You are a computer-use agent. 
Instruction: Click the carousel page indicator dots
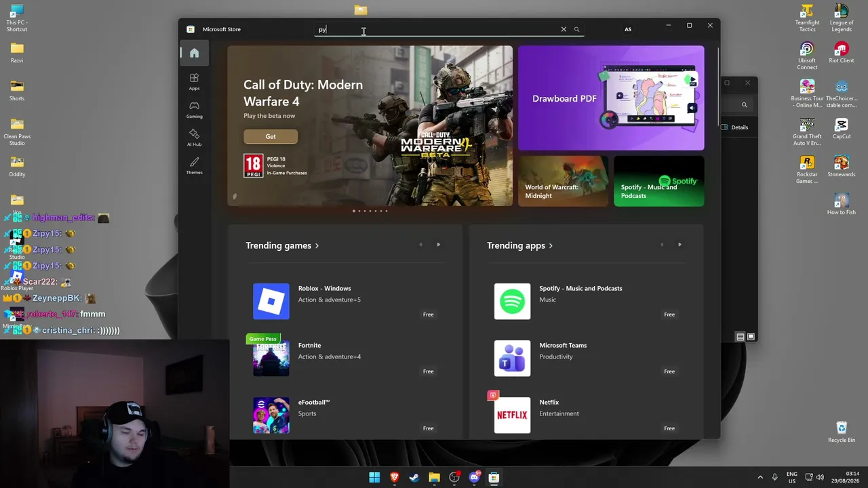tap(370, 211)
